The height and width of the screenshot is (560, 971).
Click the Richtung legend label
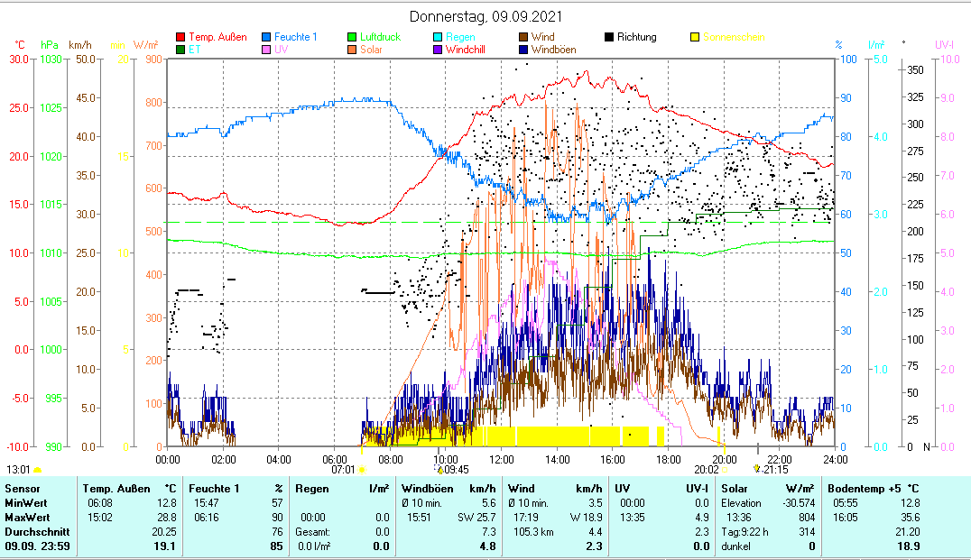636,37
